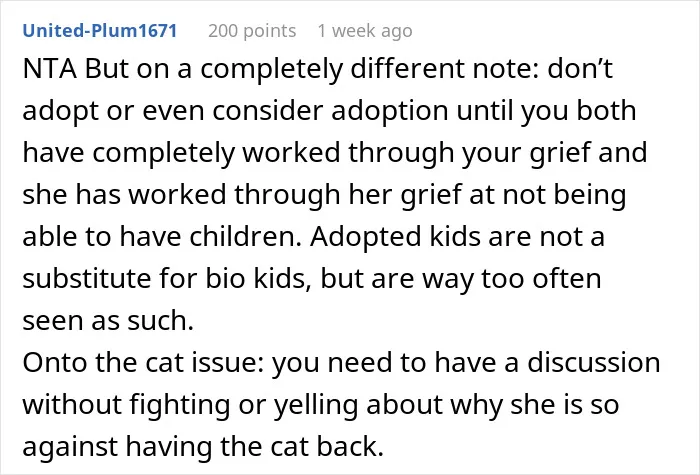Click the NTA verdict at comment start

coord(50,69)
